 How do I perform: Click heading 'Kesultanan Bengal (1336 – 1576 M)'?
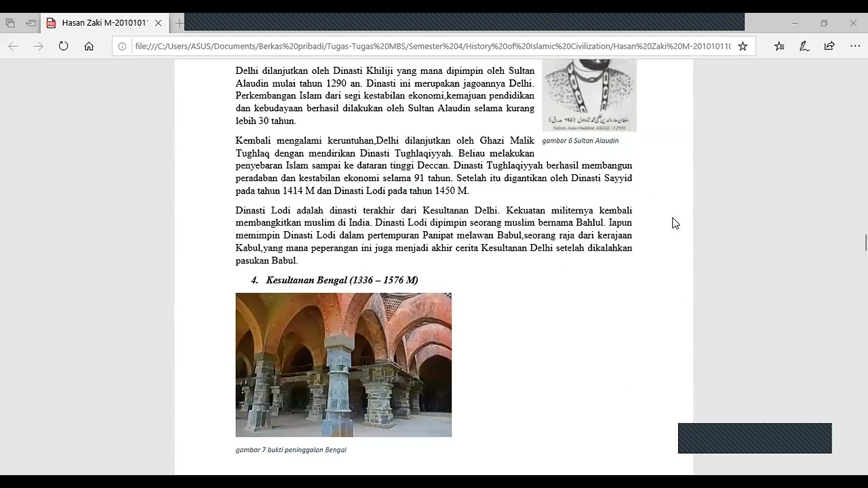(342, 280)
